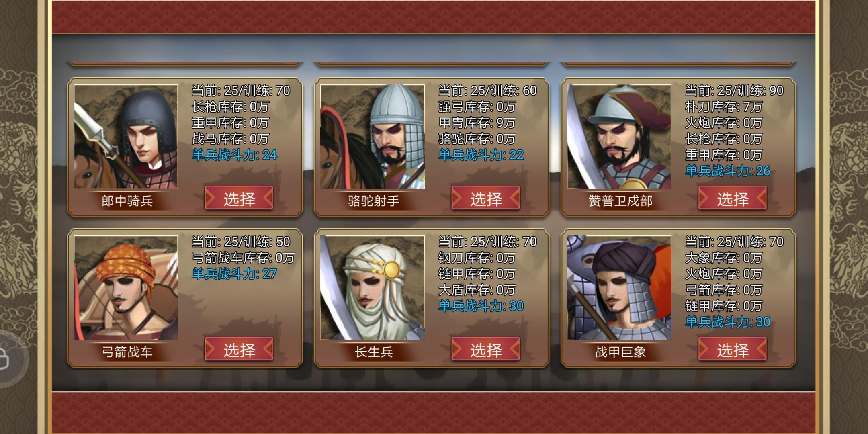
Task: Tap the 郎中骑兵 cavalry portrait
Action: [126, 137]
